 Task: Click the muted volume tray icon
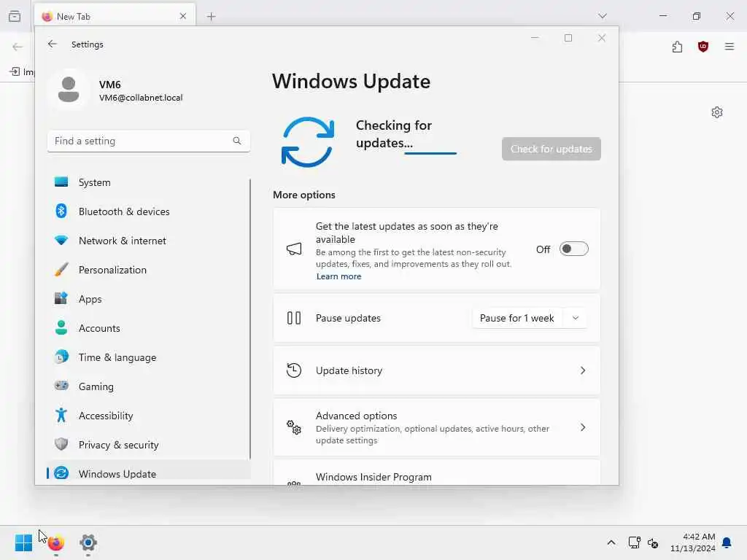(x=653, y=542)
